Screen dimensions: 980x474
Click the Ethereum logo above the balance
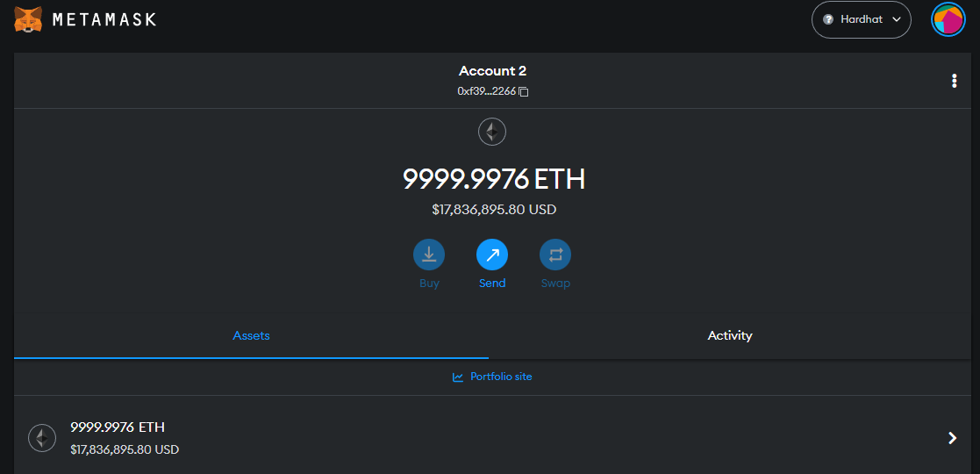click(x=492, y=132)
